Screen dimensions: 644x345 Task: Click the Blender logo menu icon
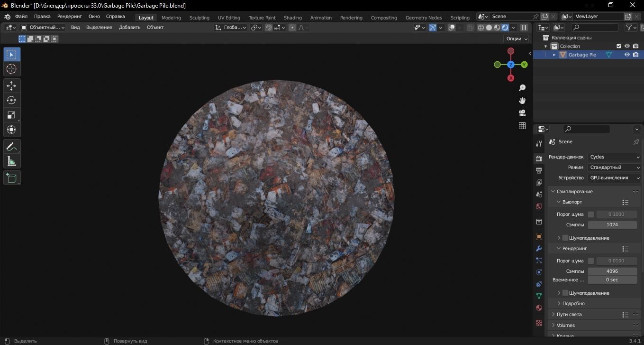pos(8,17)
